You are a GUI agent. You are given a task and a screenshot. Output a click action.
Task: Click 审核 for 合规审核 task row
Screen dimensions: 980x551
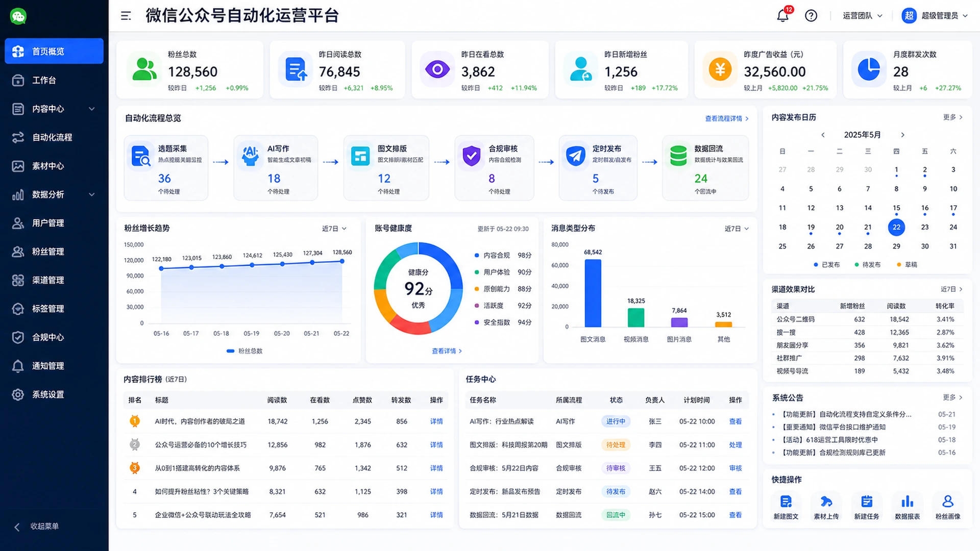pos(736,468)
